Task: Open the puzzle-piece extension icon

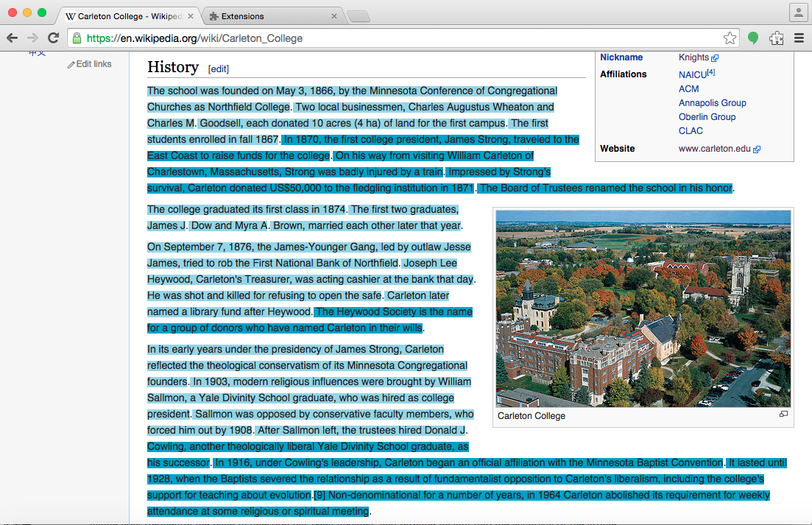Action: pos(776,38)
